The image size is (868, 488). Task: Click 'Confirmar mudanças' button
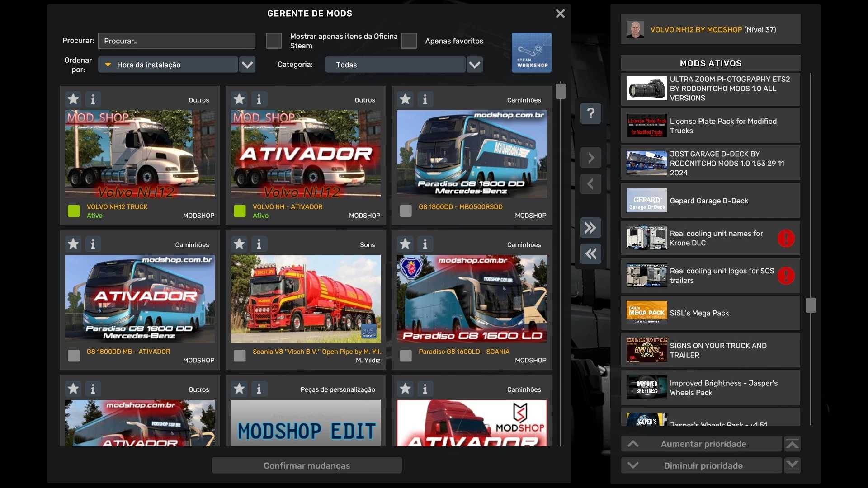[307, 465]
